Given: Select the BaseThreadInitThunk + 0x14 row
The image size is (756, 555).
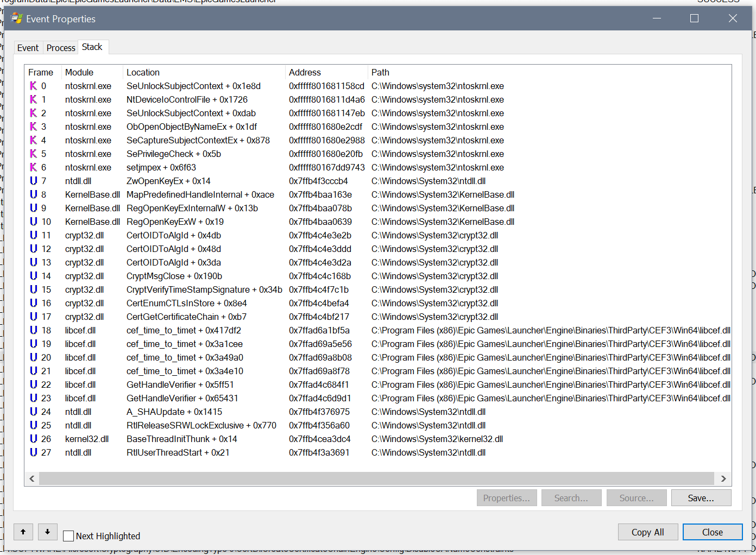Looking at the screenshot, I should [378, 439].
